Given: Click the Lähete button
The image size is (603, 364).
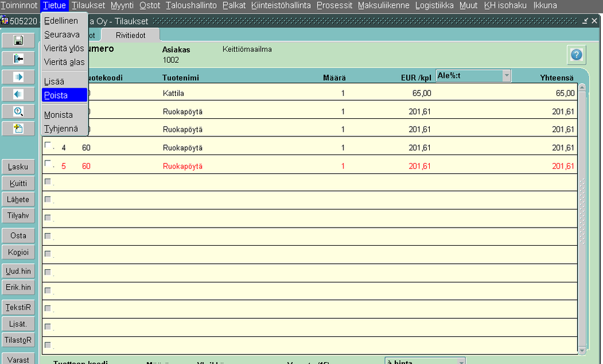Looking at the screenshot, I should click(18, 200).
